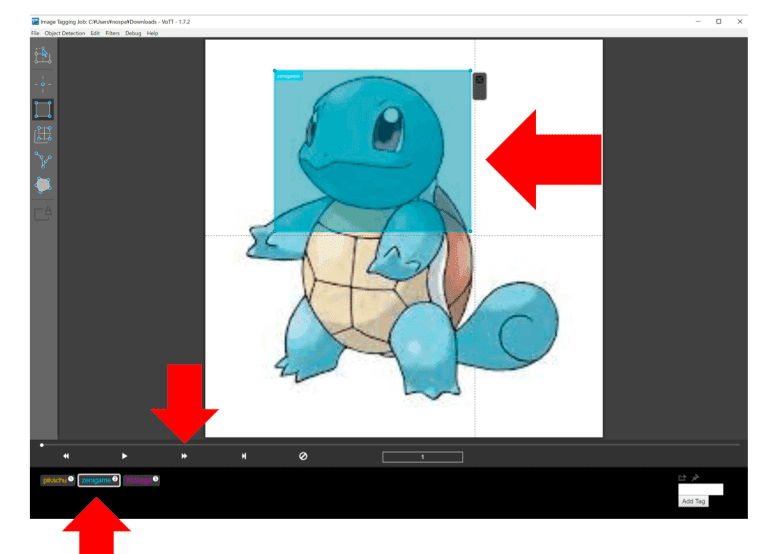Apply the third purple tag
The height and width of the screenshot is (554, 773).
pos(141,480)
